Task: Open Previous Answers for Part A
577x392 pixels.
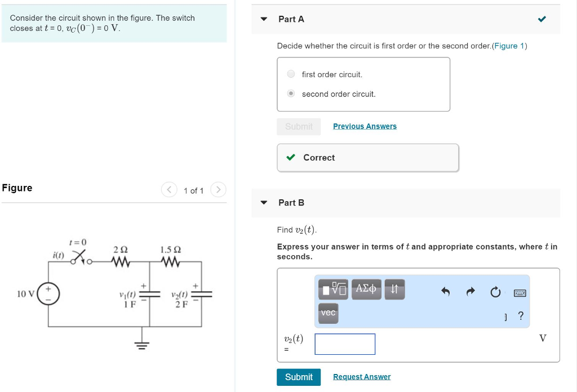Action: pos(365,126)
